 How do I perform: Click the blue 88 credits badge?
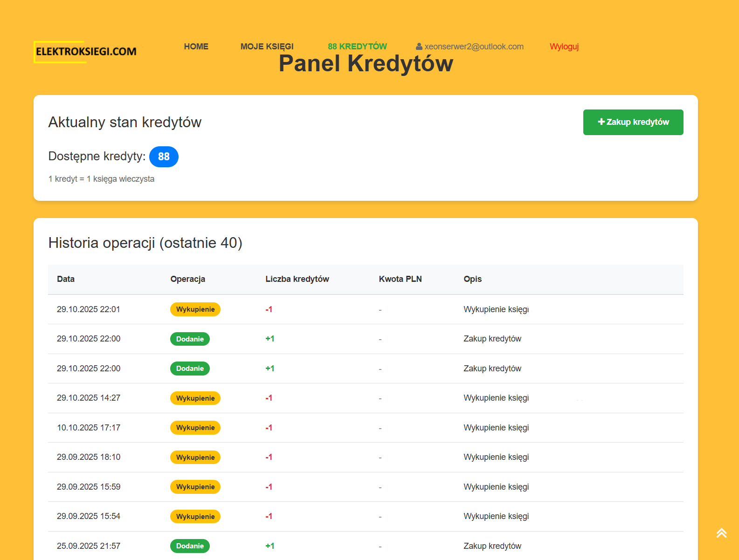pos(164,157)
